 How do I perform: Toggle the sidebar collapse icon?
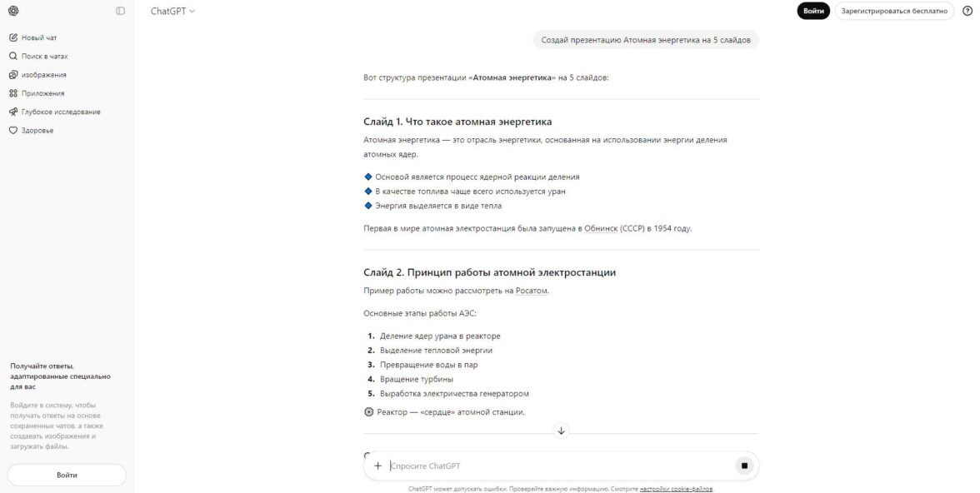[121, 11]
